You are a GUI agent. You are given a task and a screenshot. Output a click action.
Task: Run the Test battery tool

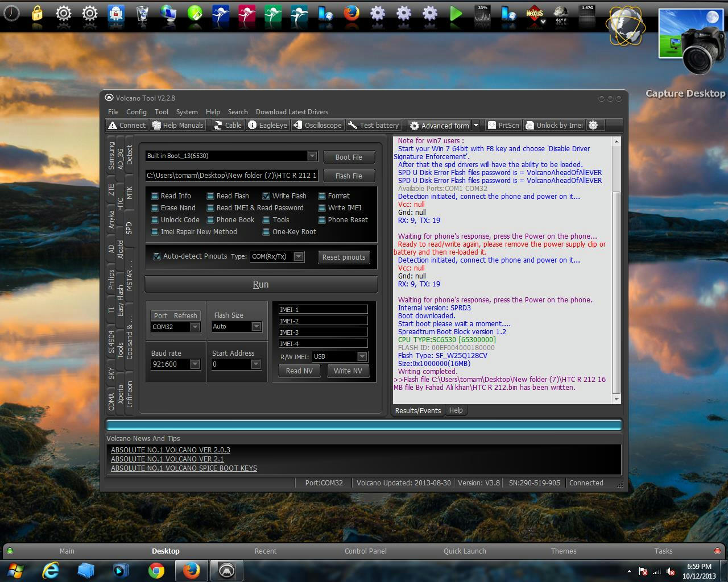coord(374,126)
